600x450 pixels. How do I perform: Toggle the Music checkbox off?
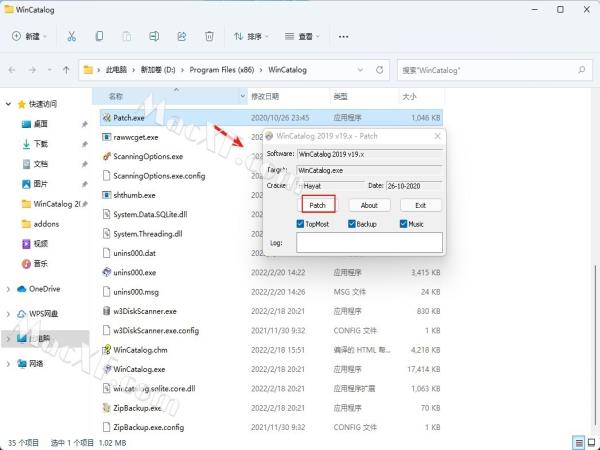[x=402, y=224]
